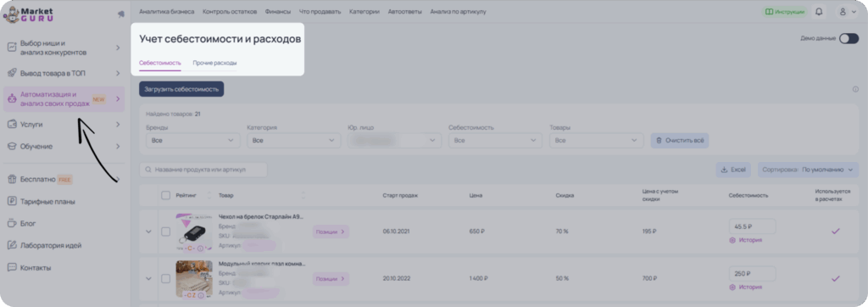Image resolution: width=868 pixels, height=307 pixels.
Task: Open Анализ по артикулу menu
Action: (458, 12)
